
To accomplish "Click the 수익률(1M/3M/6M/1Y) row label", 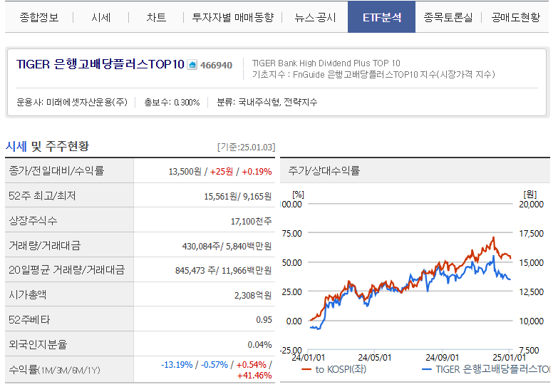I will (54, 370).
